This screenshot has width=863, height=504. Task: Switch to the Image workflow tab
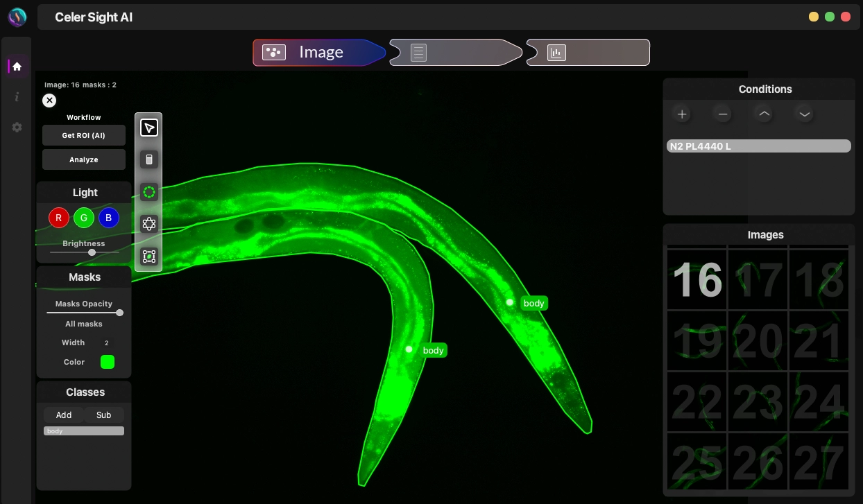point(318,53)
